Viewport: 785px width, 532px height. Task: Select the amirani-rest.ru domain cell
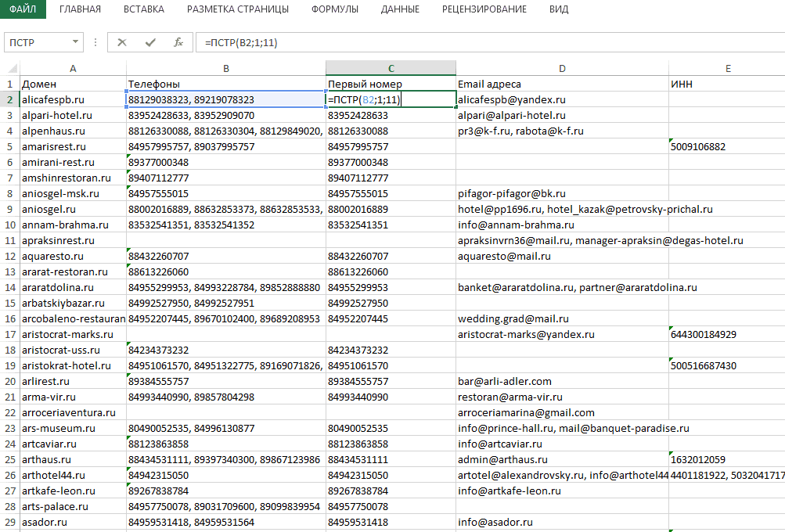(x=73, y=162)
